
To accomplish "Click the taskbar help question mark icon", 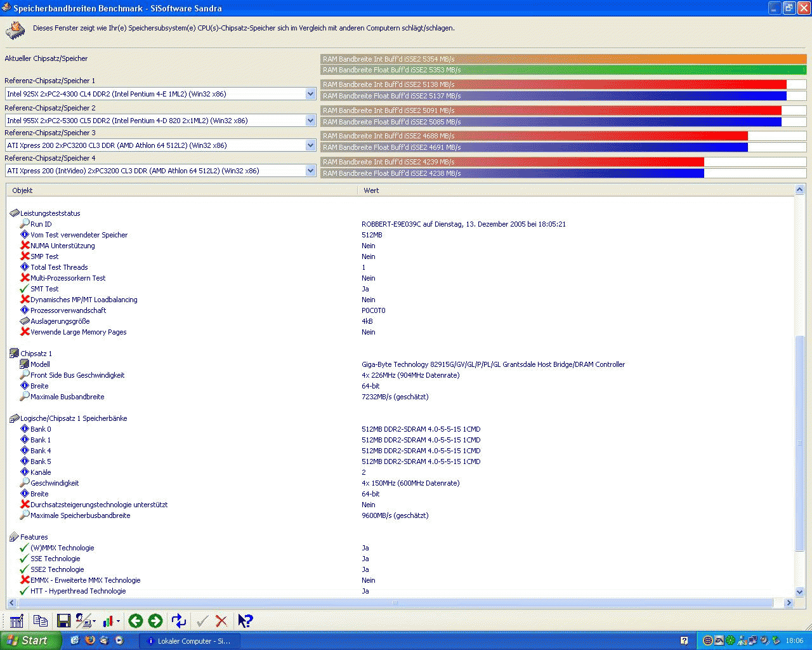I will 684,640.
